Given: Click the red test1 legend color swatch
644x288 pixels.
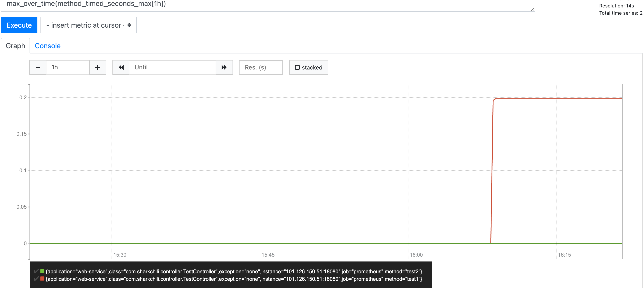Looking at the screenshot, I should [x=42, y=279].
